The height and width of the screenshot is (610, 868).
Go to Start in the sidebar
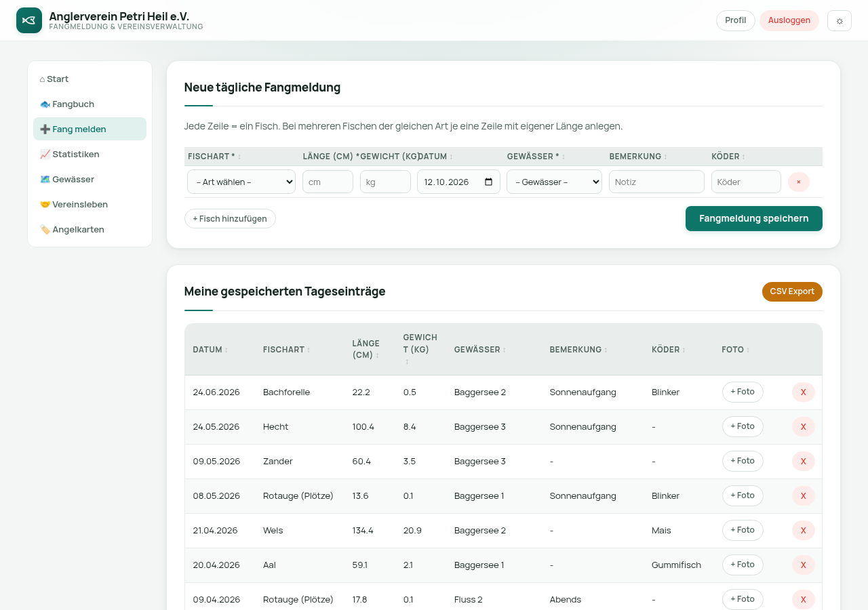click(x=90, y=79)
